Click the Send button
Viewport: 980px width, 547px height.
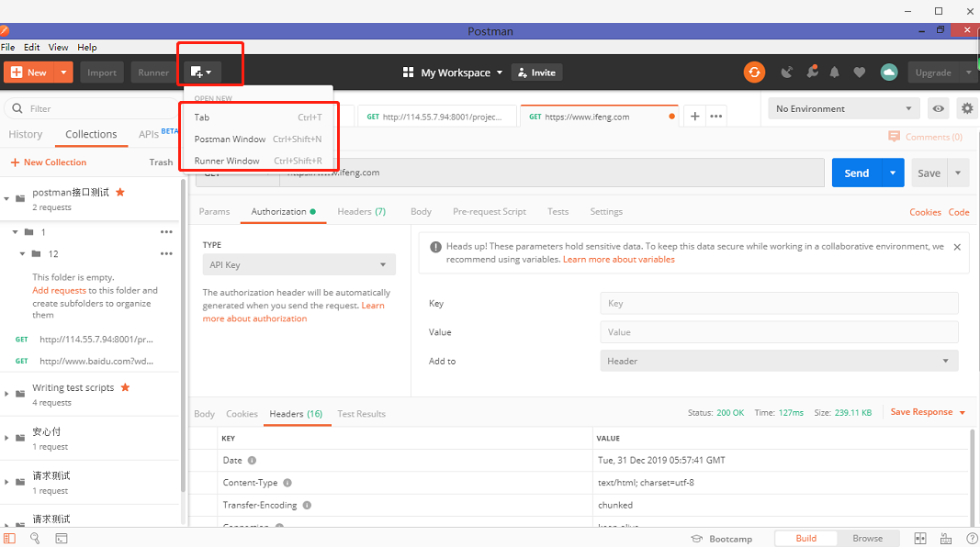(x=856, y=173)
